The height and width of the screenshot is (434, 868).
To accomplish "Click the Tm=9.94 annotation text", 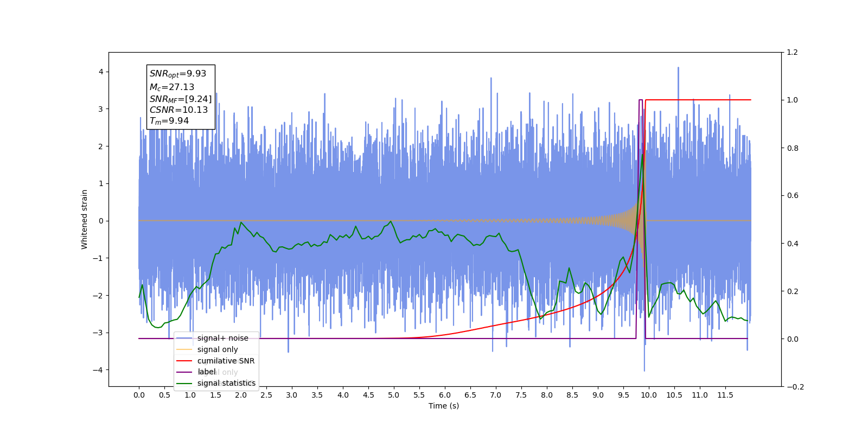I will pyautogui.click(x=169, y=121).
